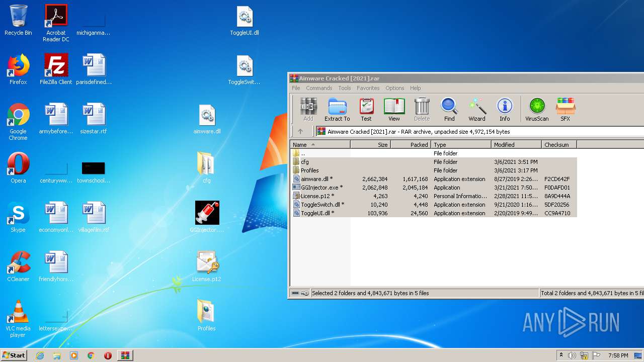Select the Profiles folder on the desktop

pyautogui.click(x=207, y=316)
